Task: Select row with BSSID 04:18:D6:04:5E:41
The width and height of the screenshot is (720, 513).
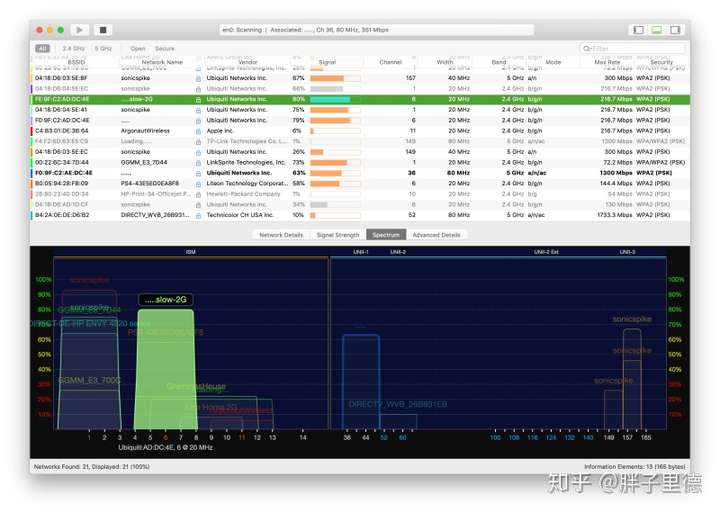Action: [x=360, y=110]
